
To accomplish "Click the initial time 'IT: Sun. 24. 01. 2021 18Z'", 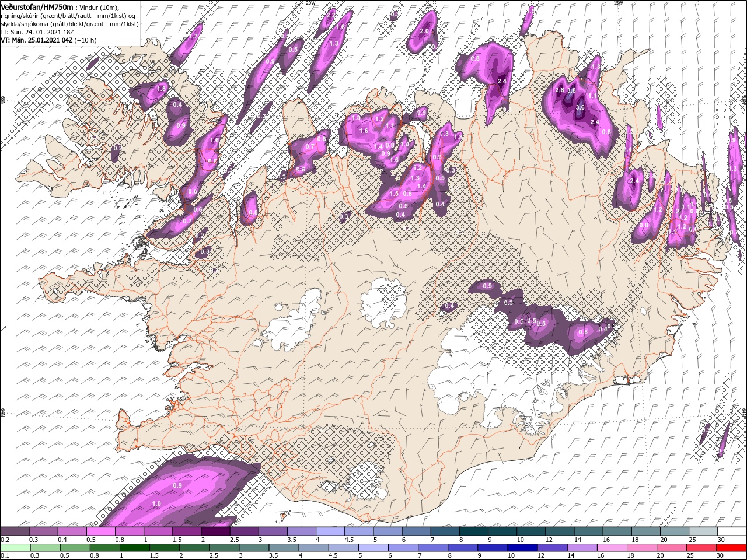I will tap(36, 32).
